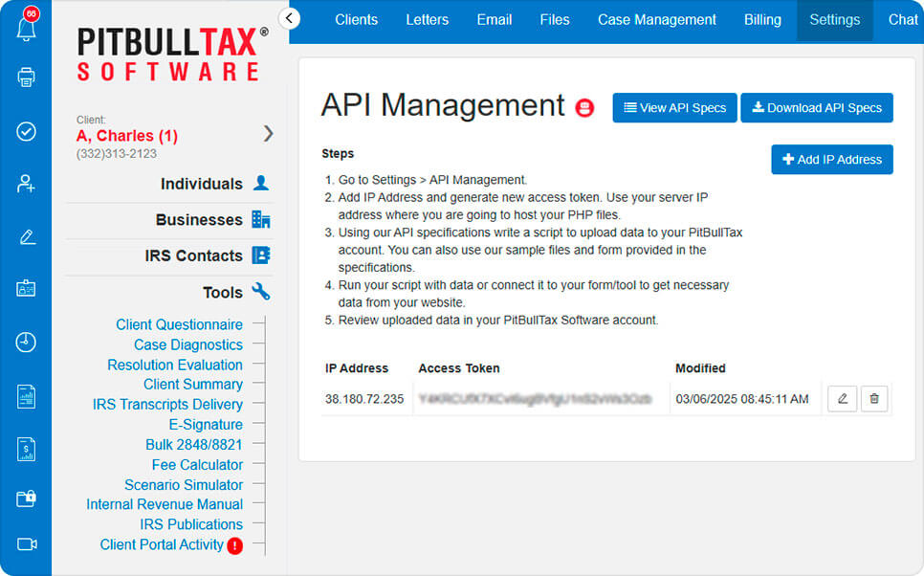Viewport: 924px width, 576px height.
Task: Click the modified date 03/06/2025 08:45:11 AM
Action: click(x=742, y=399)
